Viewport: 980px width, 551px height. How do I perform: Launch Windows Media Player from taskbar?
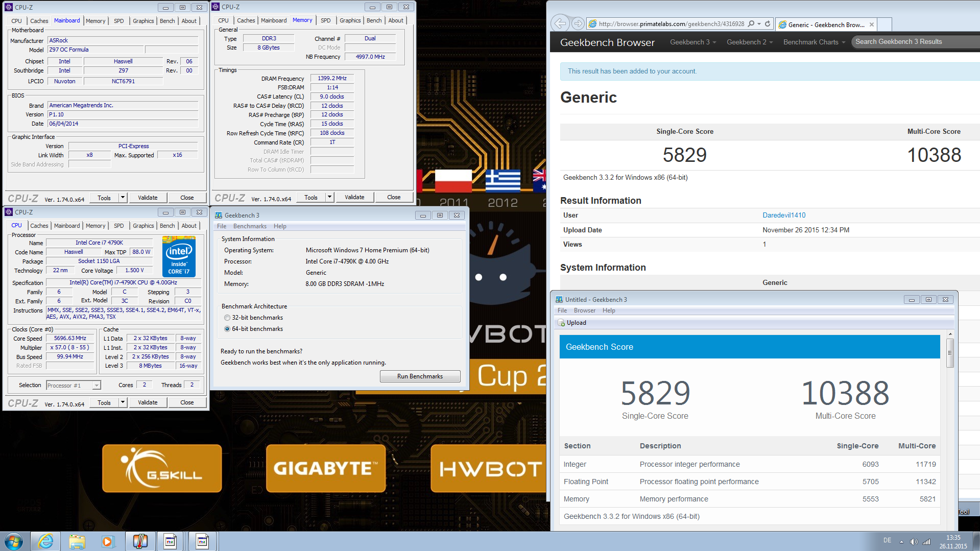point(108,541)
